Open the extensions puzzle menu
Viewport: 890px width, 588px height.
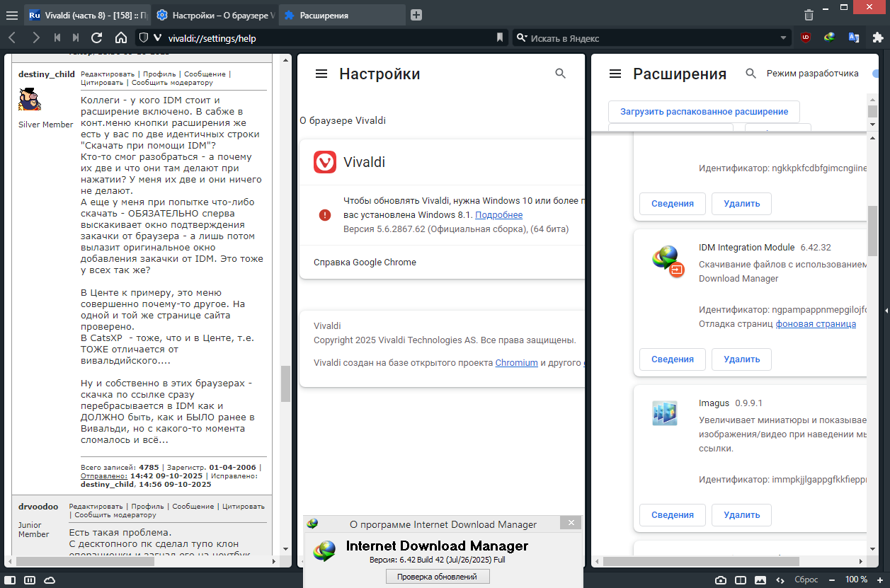(x=878, y=38)
